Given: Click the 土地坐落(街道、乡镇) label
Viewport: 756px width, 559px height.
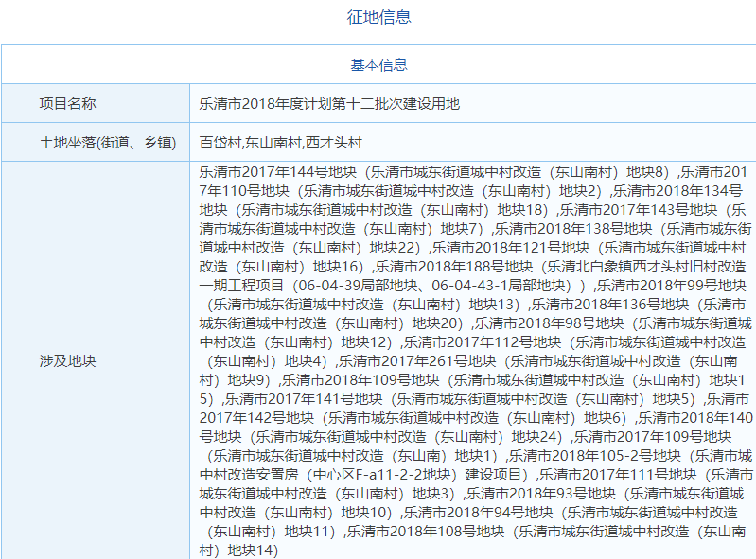Looking at the screenshot, I should tap(108, 142).
